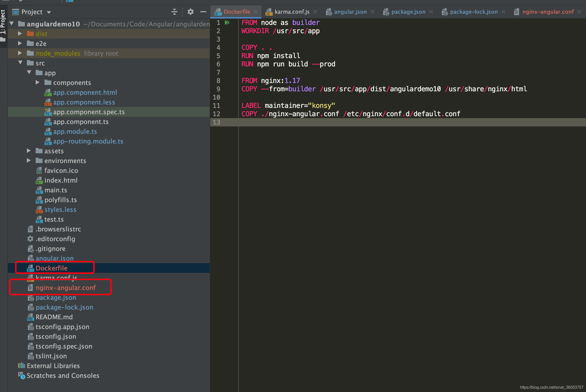Click the green run gutter icon on line 1

pyautogui.click(x=227, y=22)
